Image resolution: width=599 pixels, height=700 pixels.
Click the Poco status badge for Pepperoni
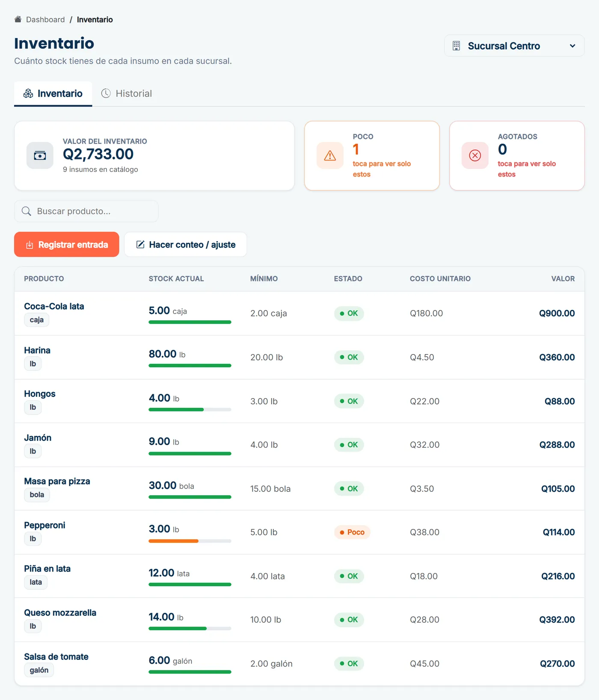coord(352,532)
